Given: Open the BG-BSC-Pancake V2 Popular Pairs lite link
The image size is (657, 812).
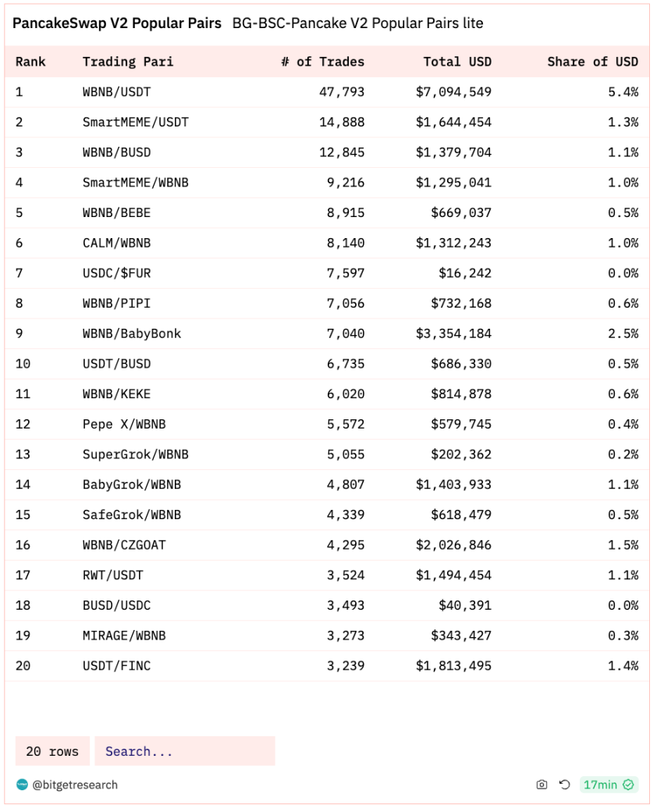Looking at the screenshot, I should click(357, 23).
